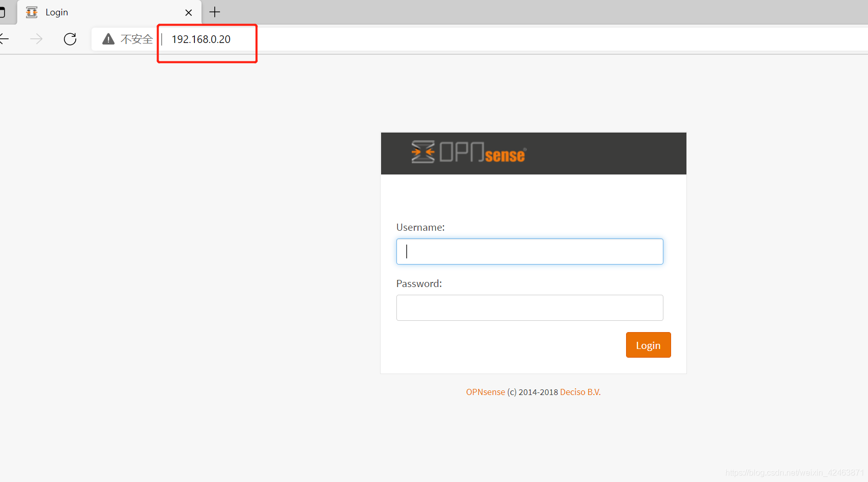This screenshot has height=482, width=868.
Task: Click the forward navigation arrow
Action: click(x=36, y=39)
